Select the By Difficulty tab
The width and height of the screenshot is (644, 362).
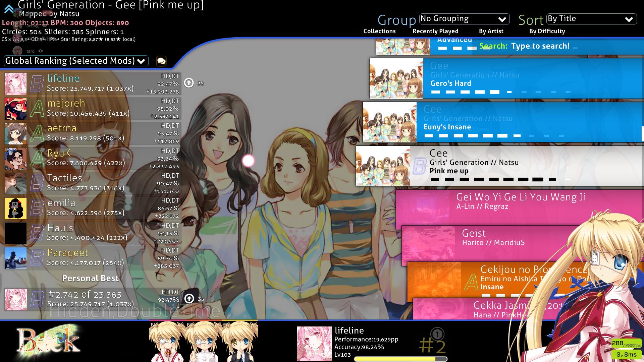pos(547,31)
